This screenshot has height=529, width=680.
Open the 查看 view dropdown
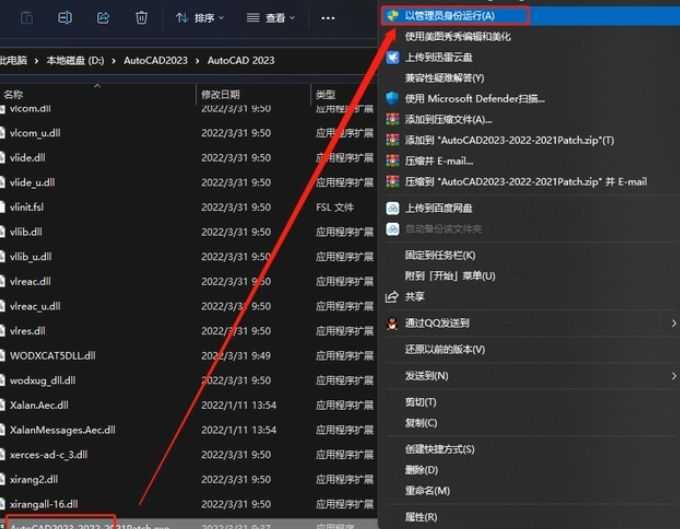click(x=271, y=18)
